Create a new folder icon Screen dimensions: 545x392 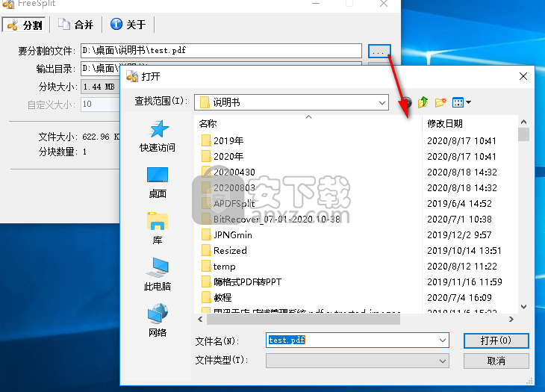point(440,102)
